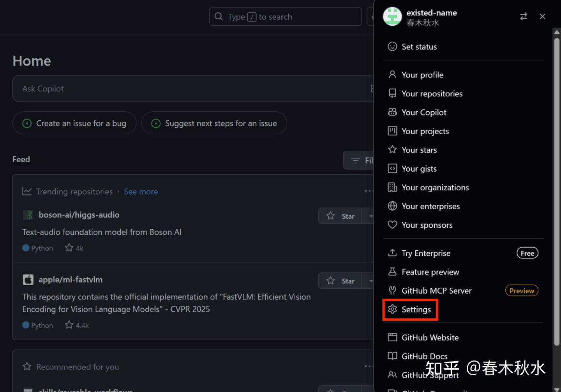Click the Settings gear icon
The image size is (561, 392).
(392, 309)
